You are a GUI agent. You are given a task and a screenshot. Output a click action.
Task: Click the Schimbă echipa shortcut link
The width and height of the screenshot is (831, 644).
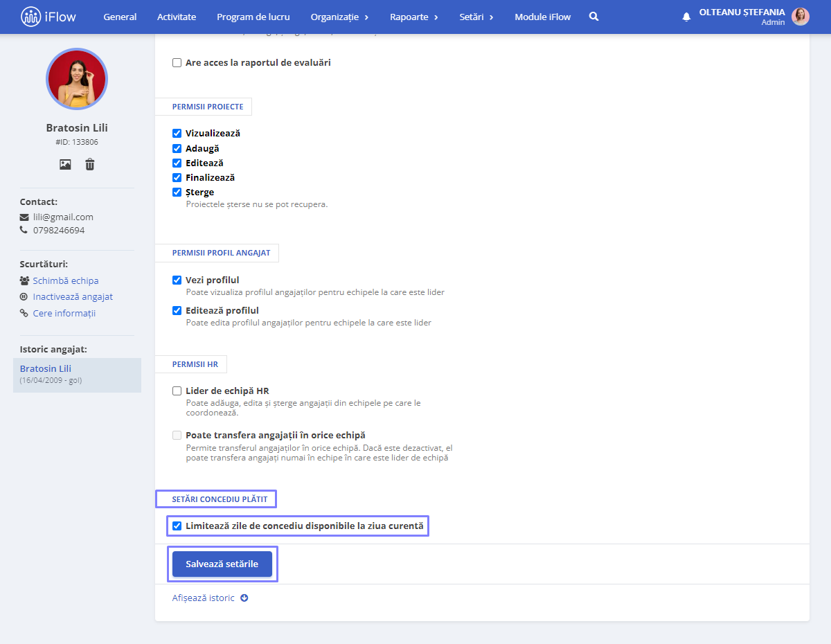[66, 280]
